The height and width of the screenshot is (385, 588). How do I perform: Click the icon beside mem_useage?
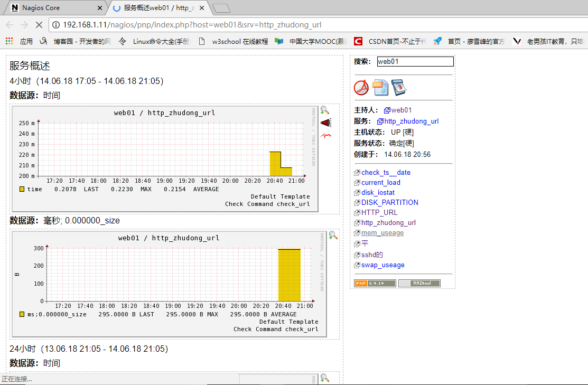(x=357, y=233)
